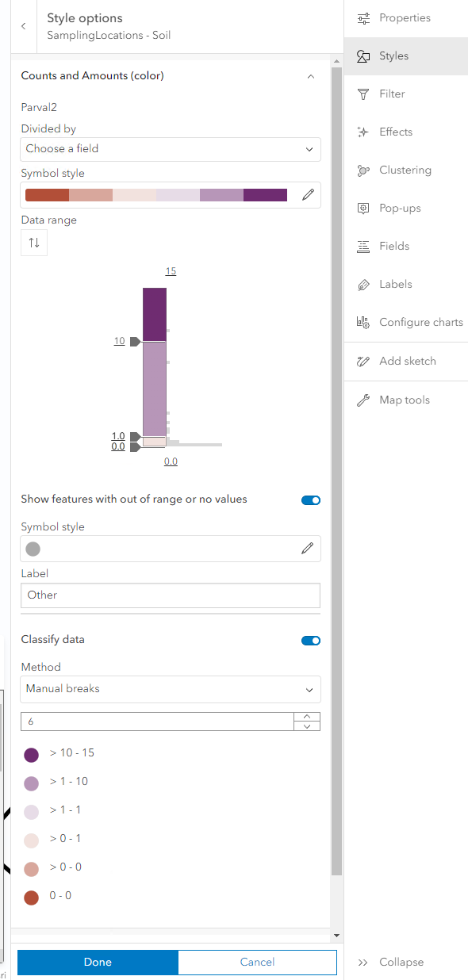Open the Divided by field dropdown

click(x=170, y=149)
